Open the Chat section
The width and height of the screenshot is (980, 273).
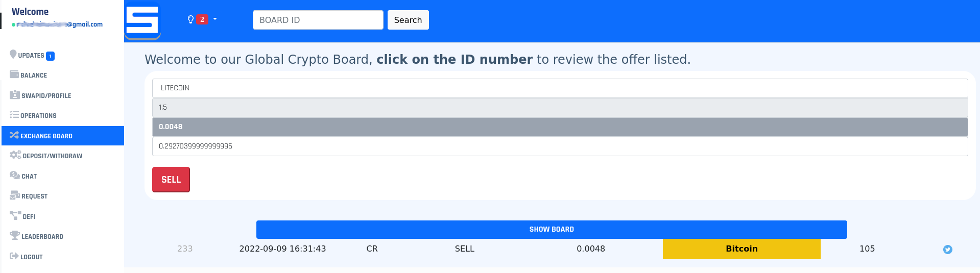tap(23, 176)
